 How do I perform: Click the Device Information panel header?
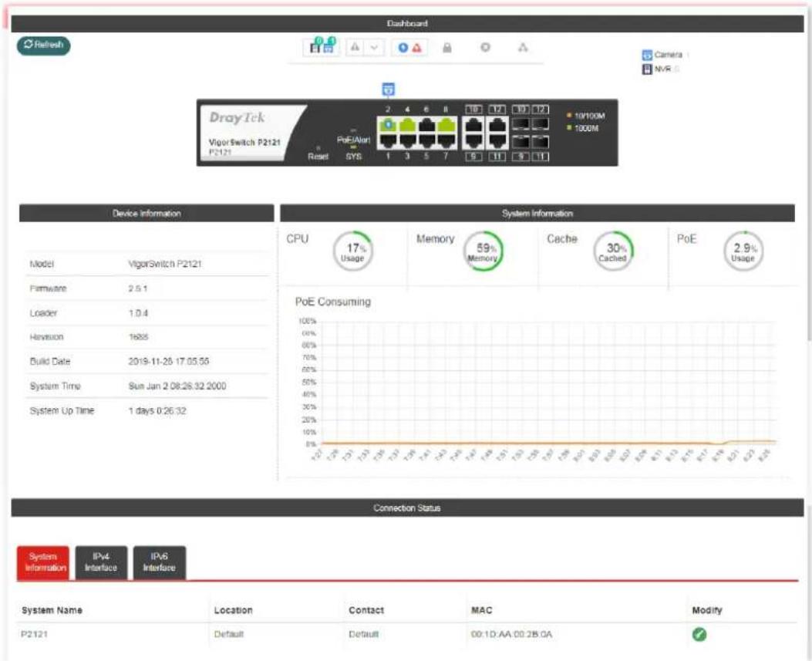tap(147, 214)
